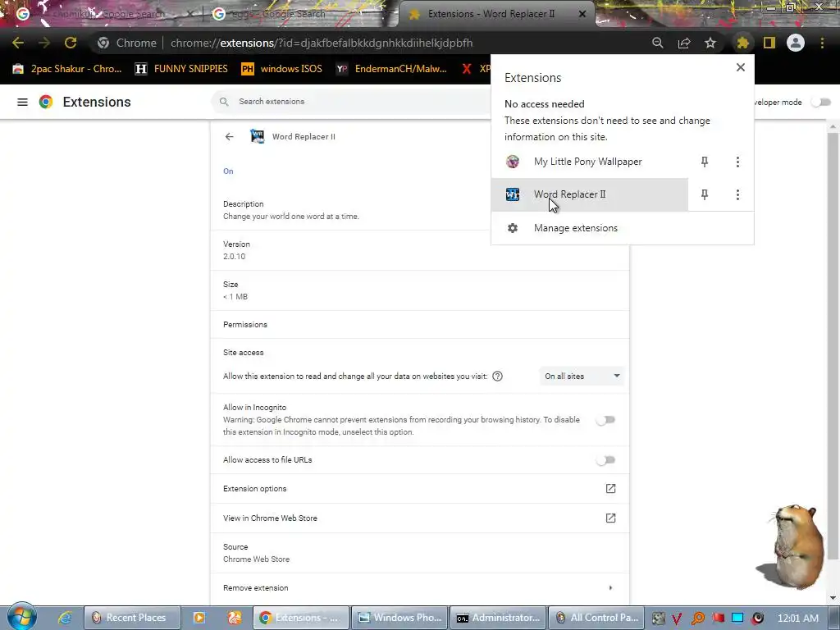Click the browser back arrow
The image size is (840, 630).
coord(18,43)
